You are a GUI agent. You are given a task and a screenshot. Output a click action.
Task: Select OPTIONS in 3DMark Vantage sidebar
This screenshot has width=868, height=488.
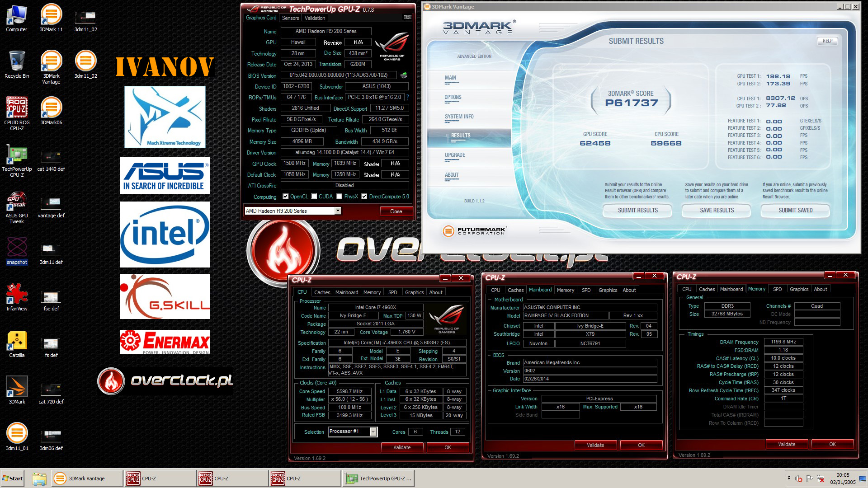pos(453,98)
